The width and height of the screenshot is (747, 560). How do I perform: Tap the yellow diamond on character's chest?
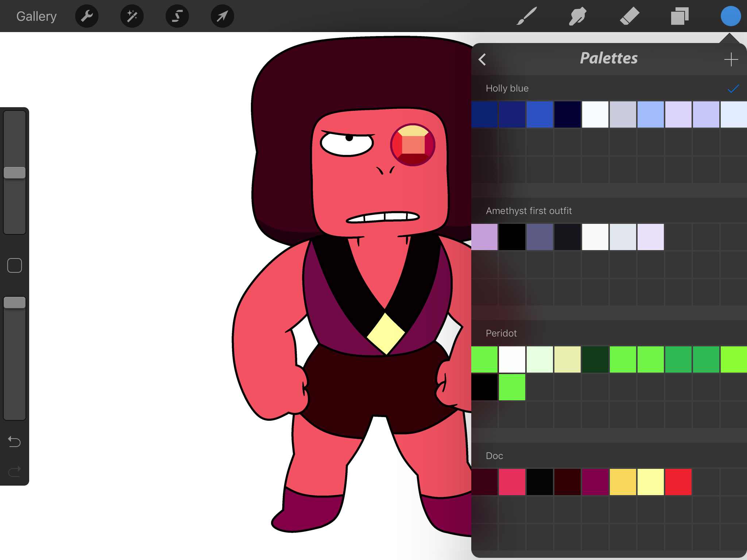tap(386, 334)
